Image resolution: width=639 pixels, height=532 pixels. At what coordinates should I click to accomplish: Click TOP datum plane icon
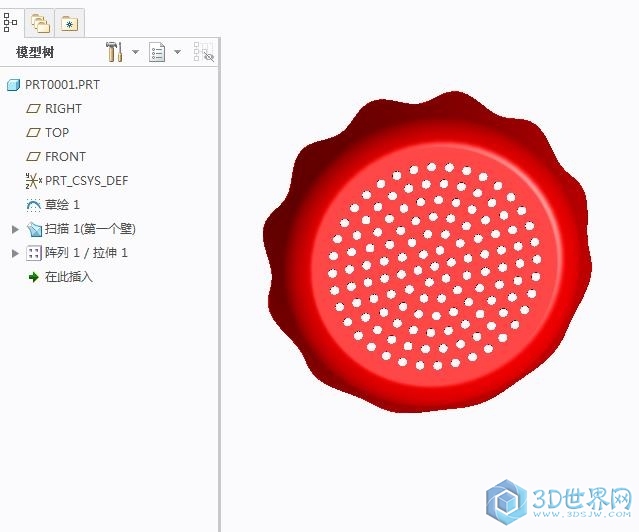click(x=33, y=133)
